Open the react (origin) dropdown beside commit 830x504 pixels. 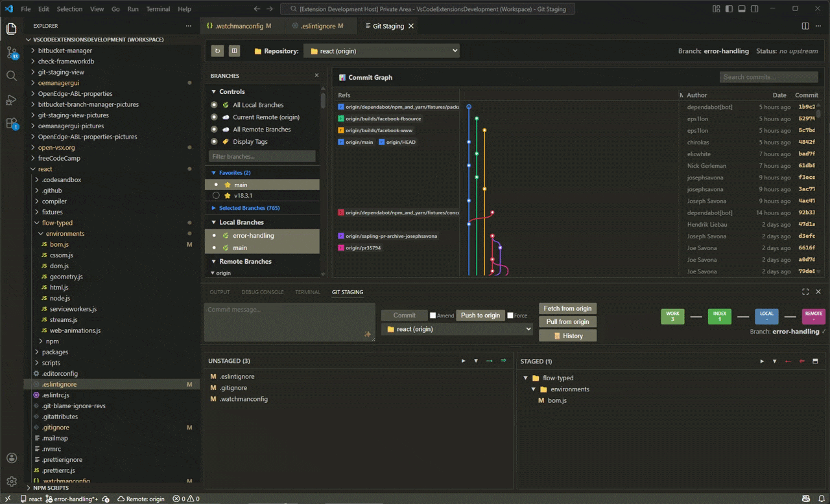pyautogui.click(x=457, y=329)
